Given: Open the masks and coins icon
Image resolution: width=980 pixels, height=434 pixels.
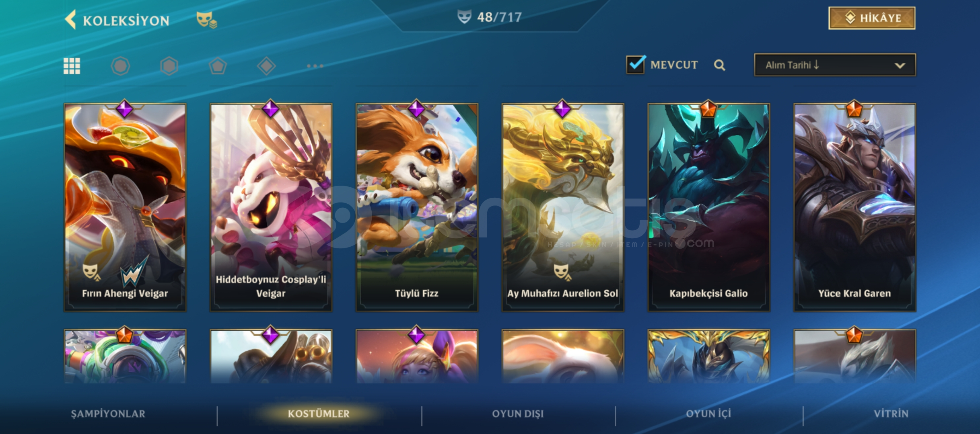Looking at the screenshot, I should tap(206, 20).
